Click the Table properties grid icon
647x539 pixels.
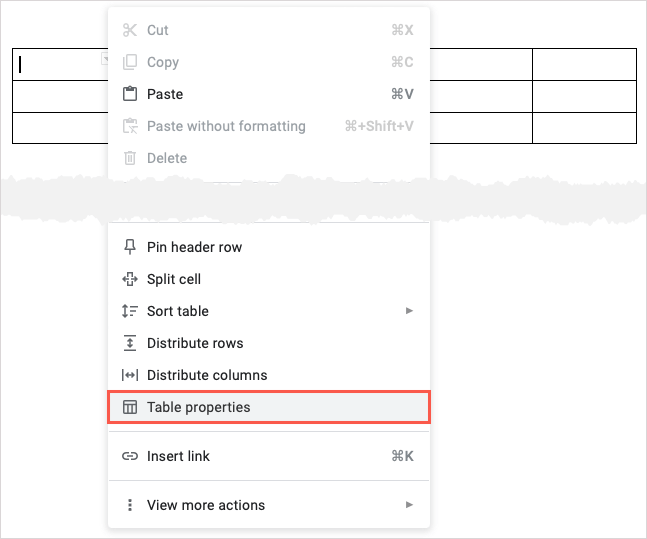(129, 407)
